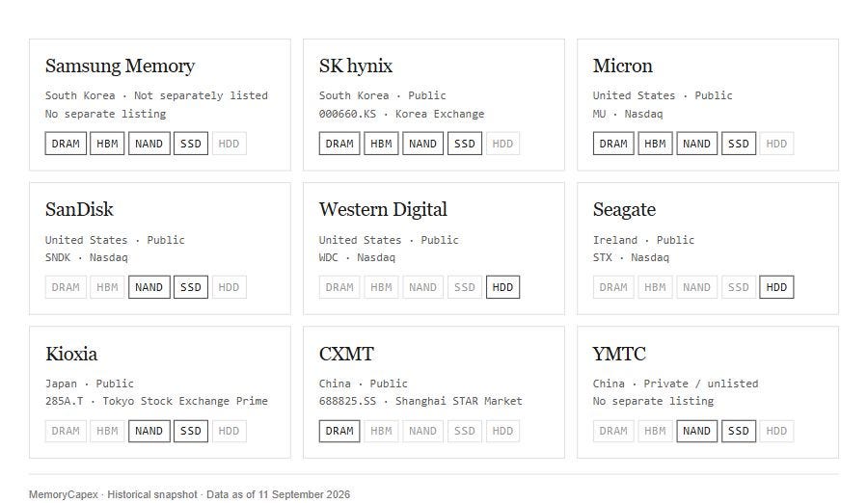Click the dimmed SSD tag under Western Digital

point(465,287)
